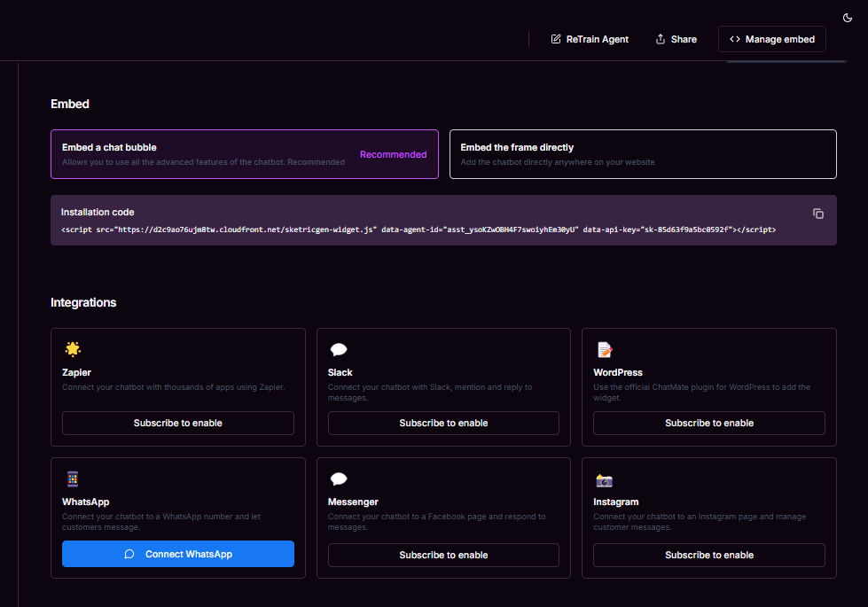The image size is (868, 607).
Task: Select Embed a chat bubble option
Action: tap(245, 154)
